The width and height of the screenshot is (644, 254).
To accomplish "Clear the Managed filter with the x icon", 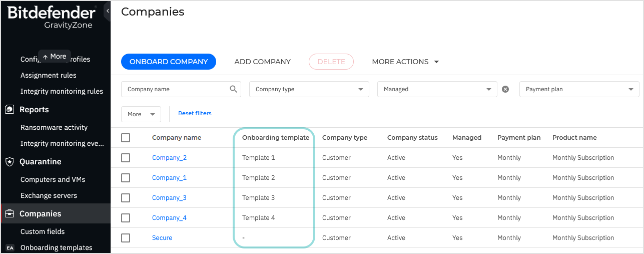I will [505, 89].
